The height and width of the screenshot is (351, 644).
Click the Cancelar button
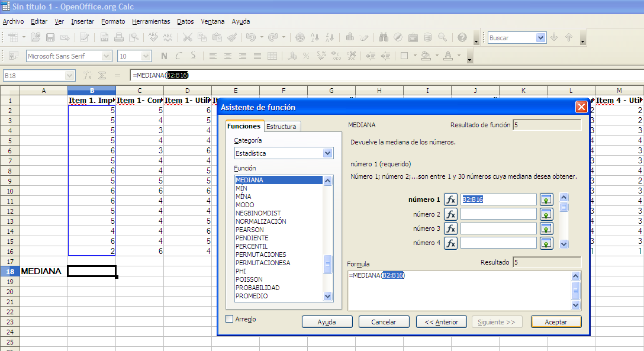(384, 322)
